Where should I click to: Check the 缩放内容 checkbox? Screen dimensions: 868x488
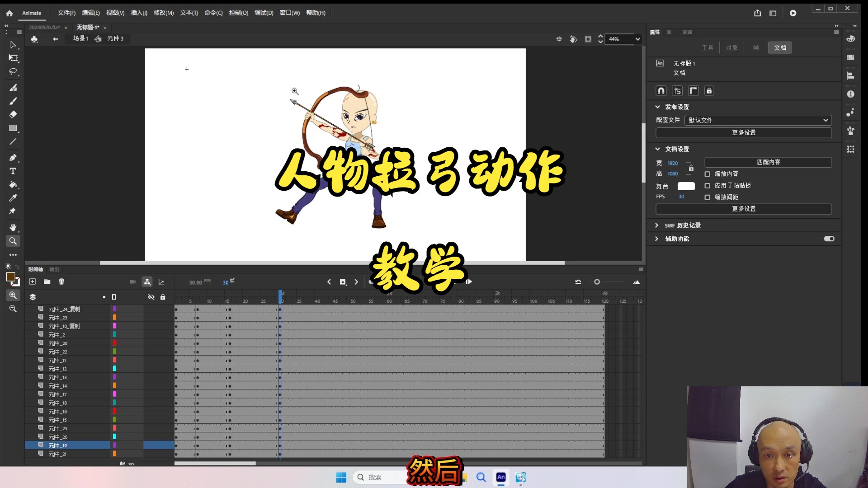[x=707, y=174]
